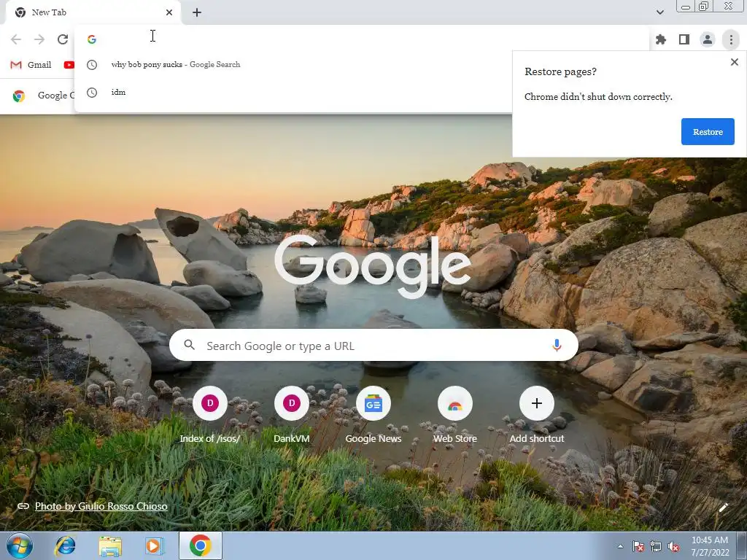Reload the current page

click(63, 39)
